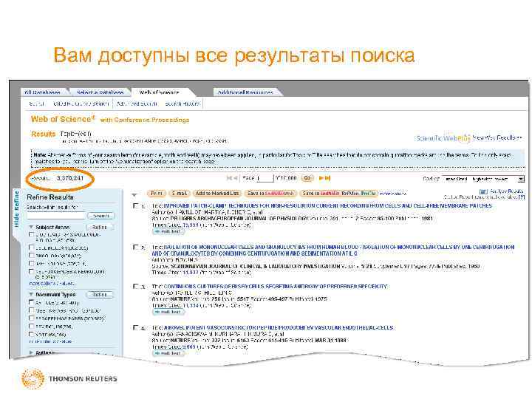Click the Analyze Results chart icon
Image resolution: width=532 pixels, height=399 pixels.
pos(483,191)
